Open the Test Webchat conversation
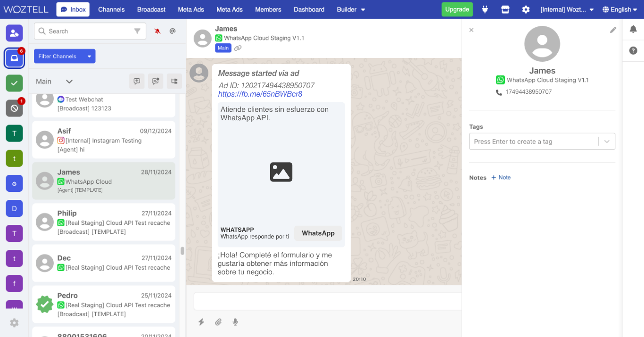Viewport: 644px width, 337px height. [x=104, y=105]
